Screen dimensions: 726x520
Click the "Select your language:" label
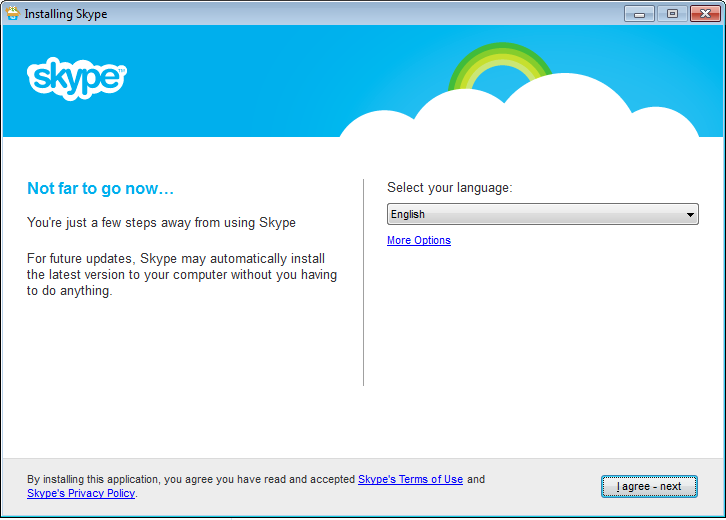(450, 188)
